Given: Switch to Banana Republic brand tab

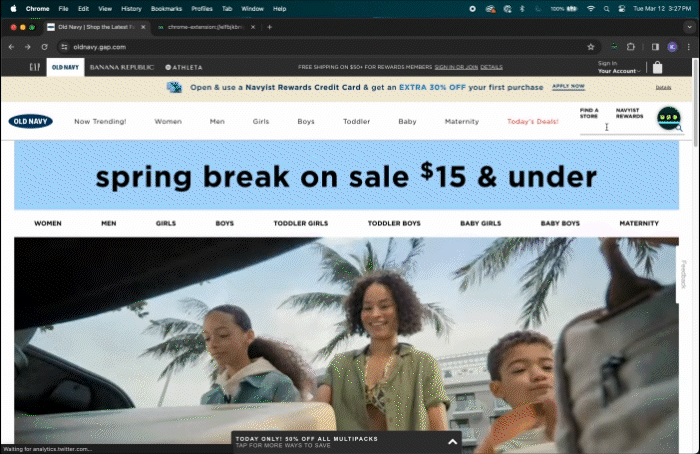Looking at the screenshot, I should pos(121,67).
